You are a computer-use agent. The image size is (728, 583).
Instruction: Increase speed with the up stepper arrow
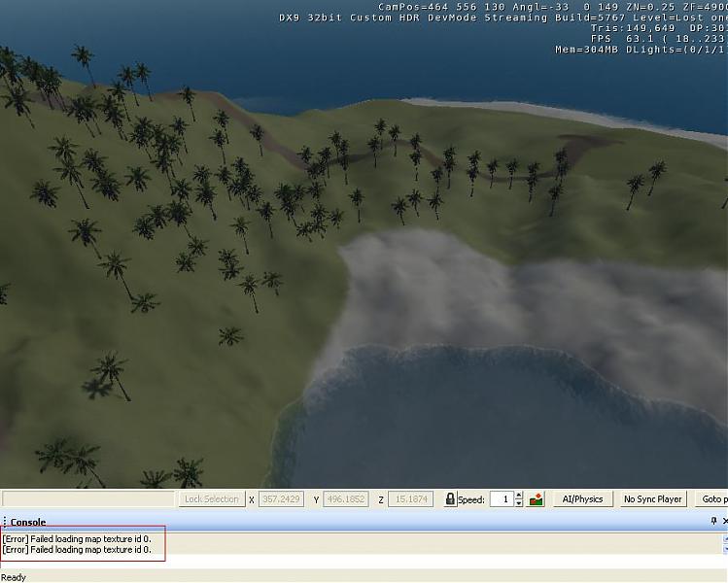519,496
